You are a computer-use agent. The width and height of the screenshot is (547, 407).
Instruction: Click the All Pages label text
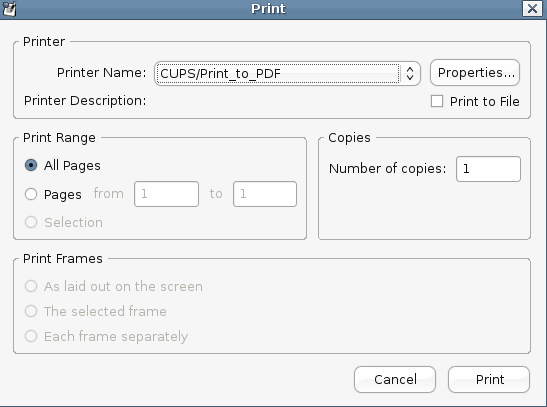click(72, 166)
